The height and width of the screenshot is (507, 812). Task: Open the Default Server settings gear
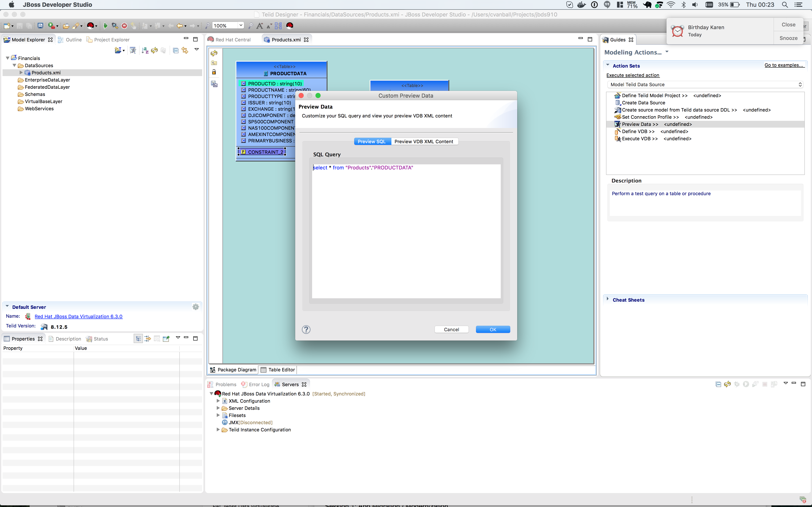pyautogui.click(x=196, y=307)
